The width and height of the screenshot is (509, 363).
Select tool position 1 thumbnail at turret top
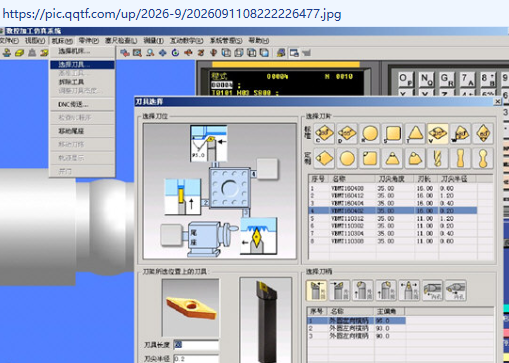(x=209, y=144)
